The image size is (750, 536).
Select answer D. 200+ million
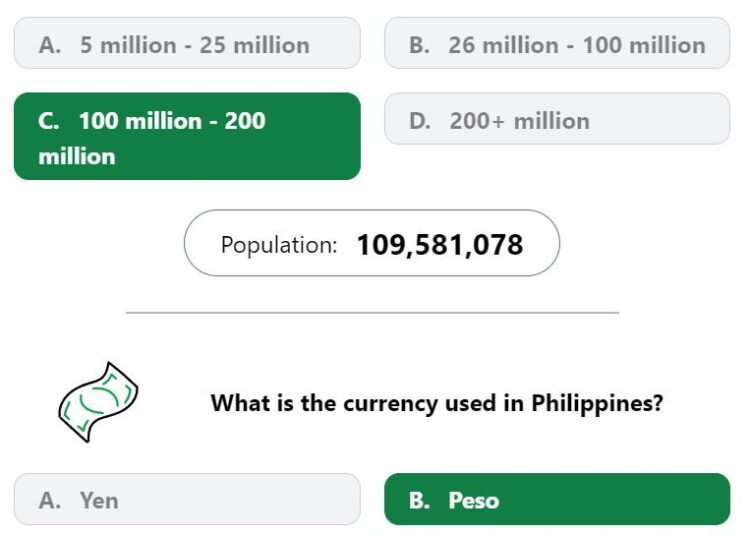pos(557,119)
